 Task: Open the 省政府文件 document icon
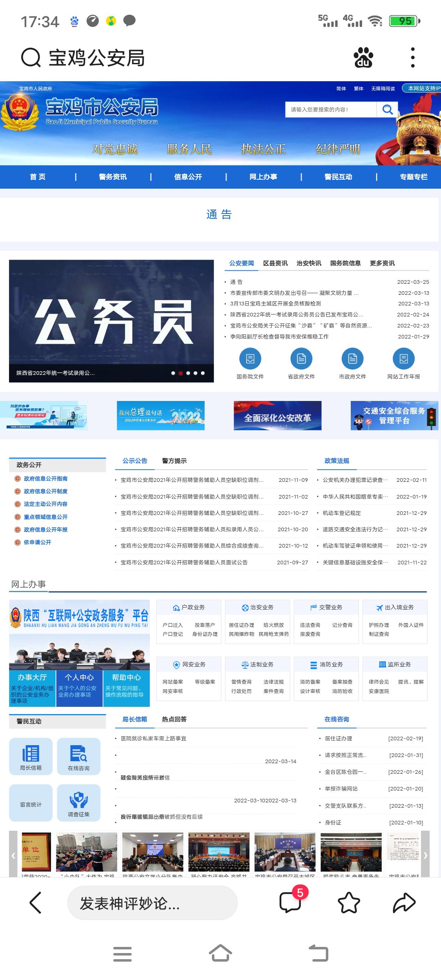(x=301, y=359)
